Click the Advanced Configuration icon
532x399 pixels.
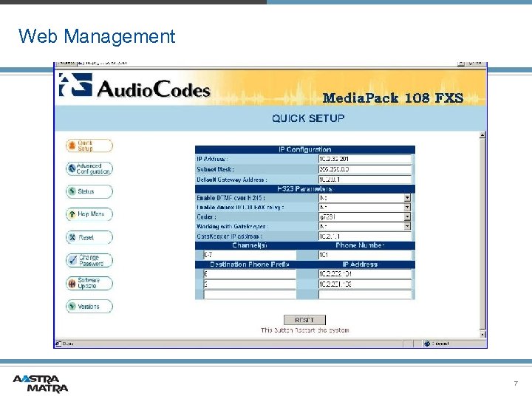[x=72, y=168]
